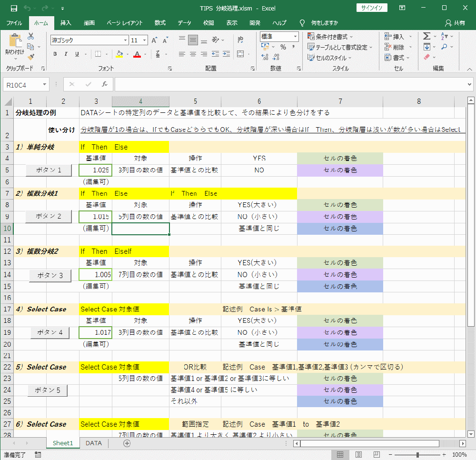This screenshot has height=460, width=476.
Task: Click the Fill down arrow icon
Action: [427, 47]
